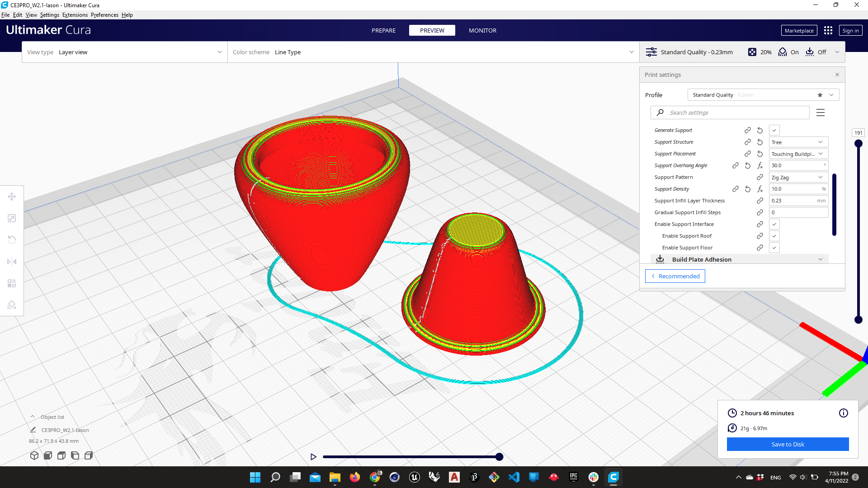
Task: Select the Scale tool in left toolbar
Action: pyautogui.click(x=12, y=218)
